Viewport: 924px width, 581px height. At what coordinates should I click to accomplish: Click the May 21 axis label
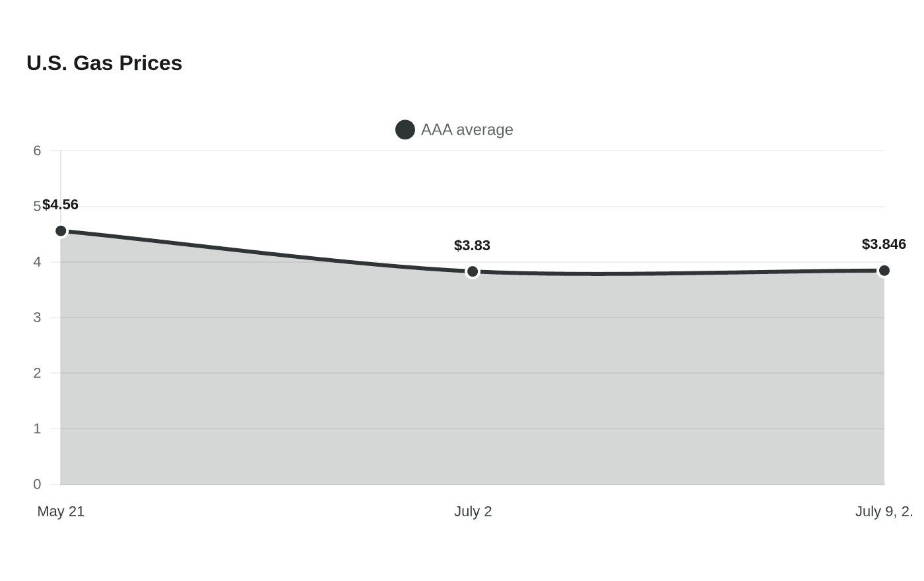(x=61, y=511)
